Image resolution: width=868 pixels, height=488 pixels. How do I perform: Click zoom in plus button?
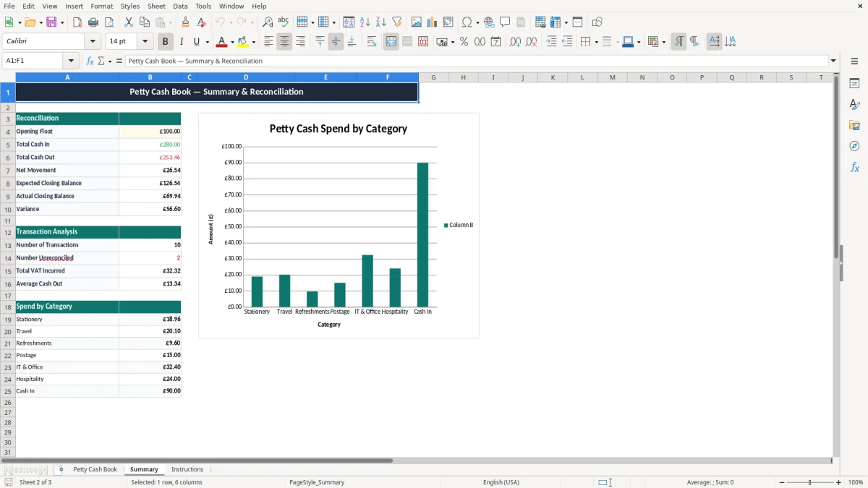(838, 482)
